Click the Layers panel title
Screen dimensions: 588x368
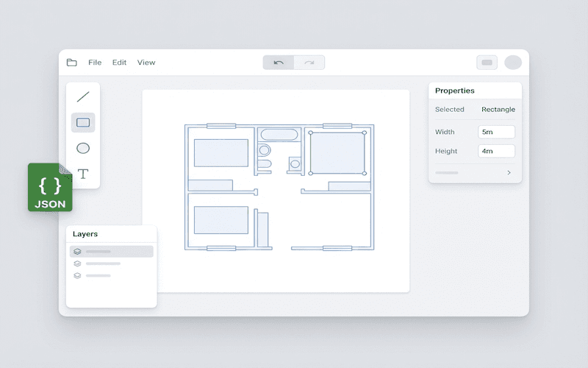tap(85, 234)
